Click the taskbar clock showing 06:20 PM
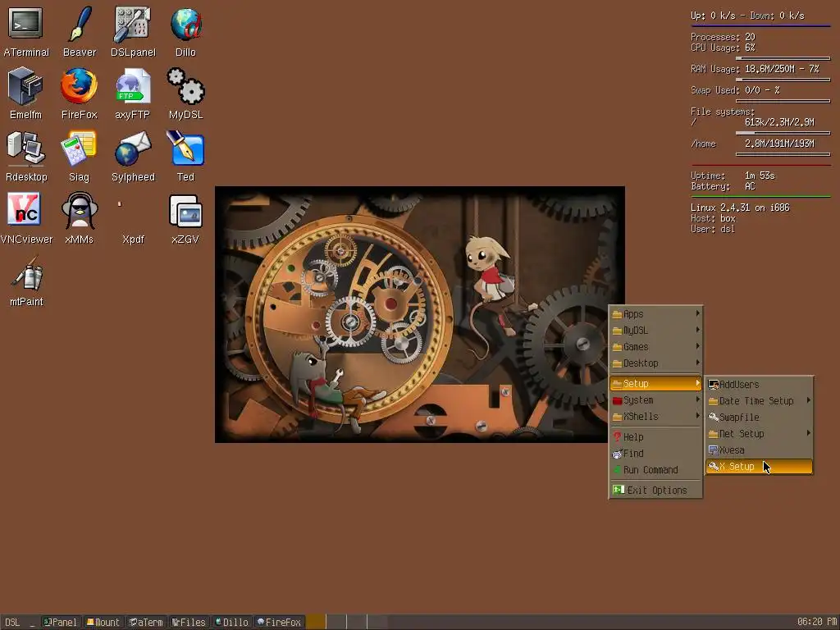Image resolution: width=840 pixels, height=630 pixels. pyautogui.click(x=816, y=622)
